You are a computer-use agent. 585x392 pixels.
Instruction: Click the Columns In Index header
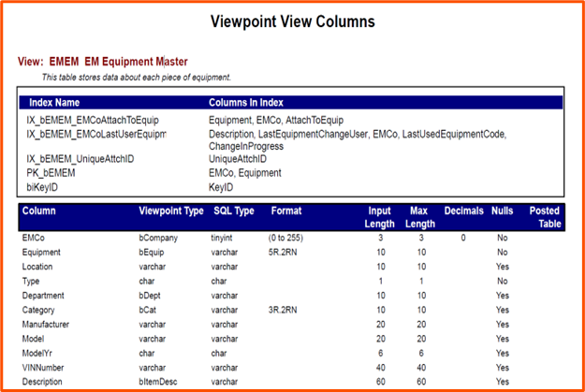[246, 103]
